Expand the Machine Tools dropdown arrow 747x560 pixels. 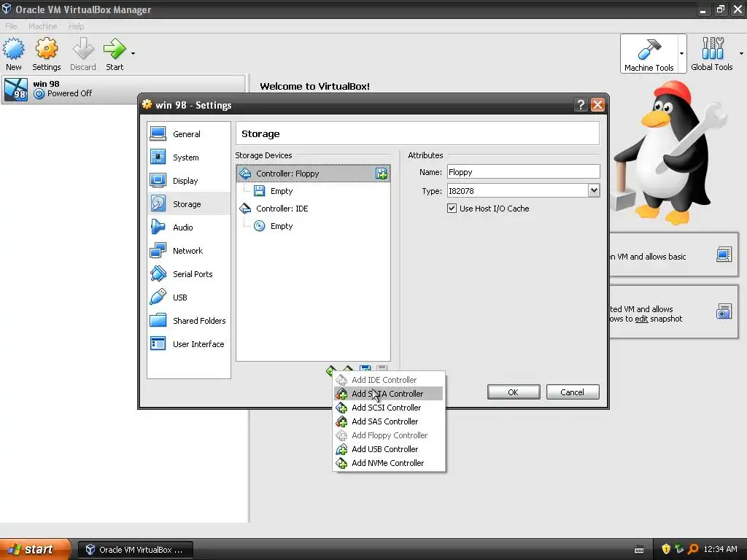[682, 53]
